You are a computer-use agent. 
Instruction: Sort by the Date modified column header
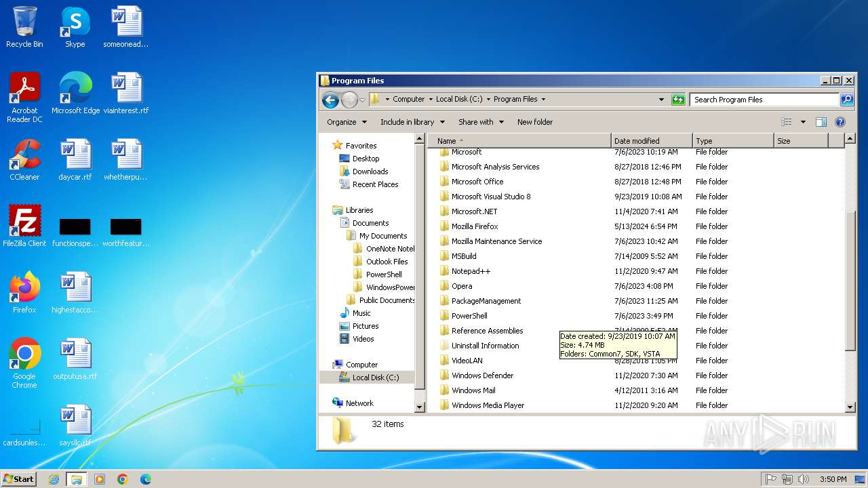pyautogui.click(x=652, y=141)
